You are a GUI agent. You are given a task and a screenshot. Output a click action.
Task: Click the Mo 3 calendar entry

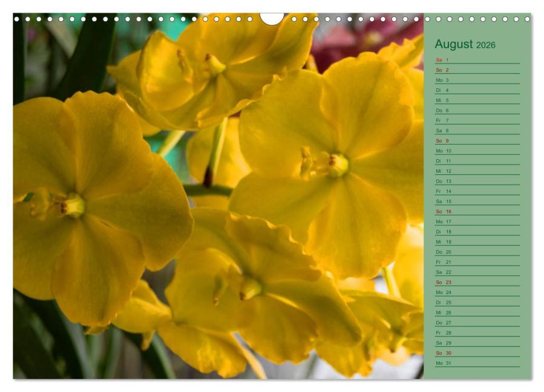[x=477, y=80]
